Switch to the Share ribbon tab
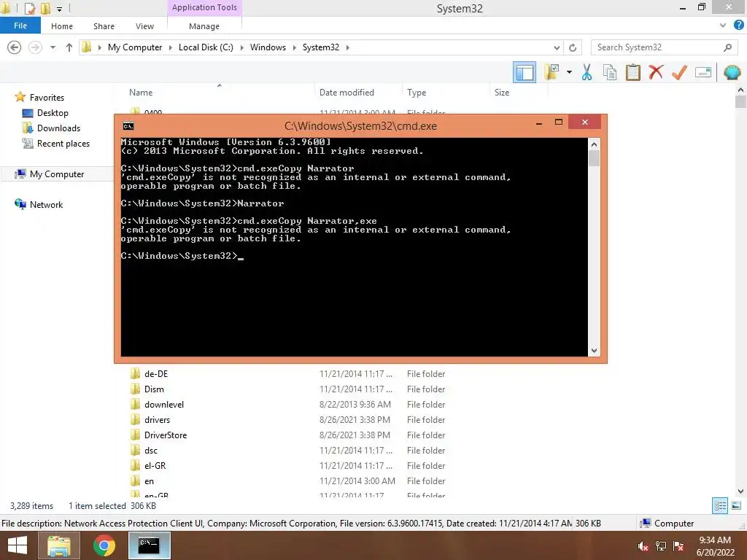 pyautogui.click(x=104, y=26)
